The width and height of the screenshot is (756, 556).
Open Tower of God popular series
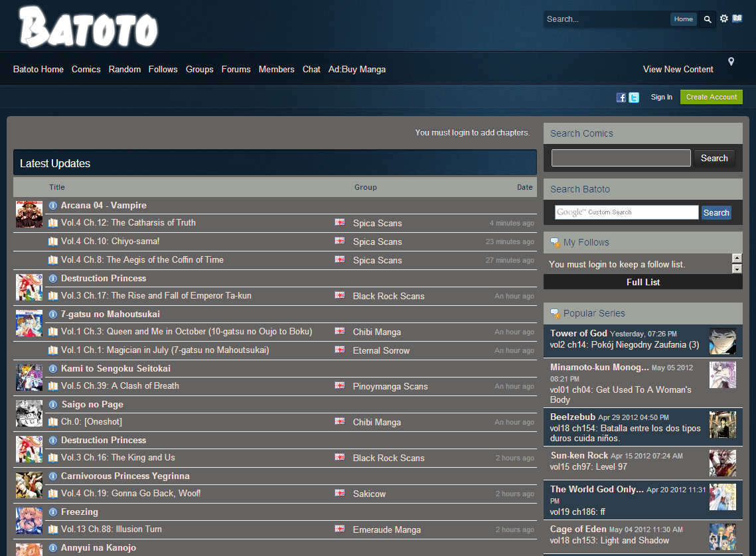[x=579, y=333]
